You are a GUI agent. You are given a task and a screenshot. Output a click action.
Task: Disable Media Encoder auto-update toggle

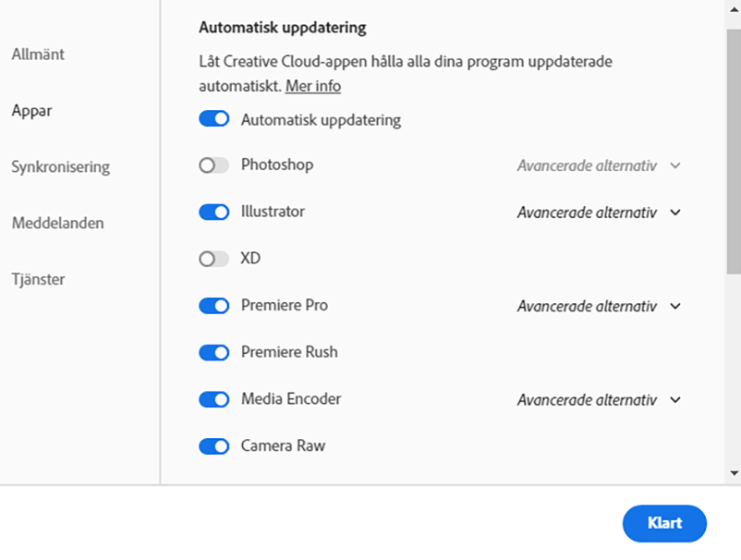point(213,399)
